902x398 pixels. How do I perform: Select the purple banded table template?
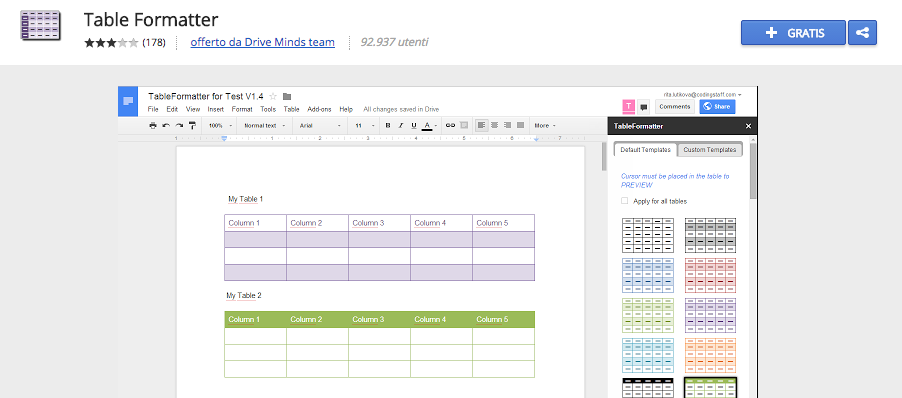tap(710, 315)
